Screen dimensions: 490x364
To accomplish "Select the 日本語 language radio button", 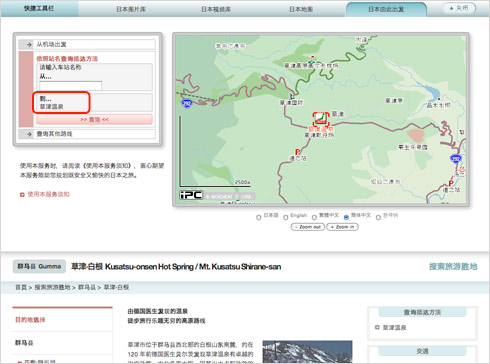I will pyautogui.click(x=259, y=217).
